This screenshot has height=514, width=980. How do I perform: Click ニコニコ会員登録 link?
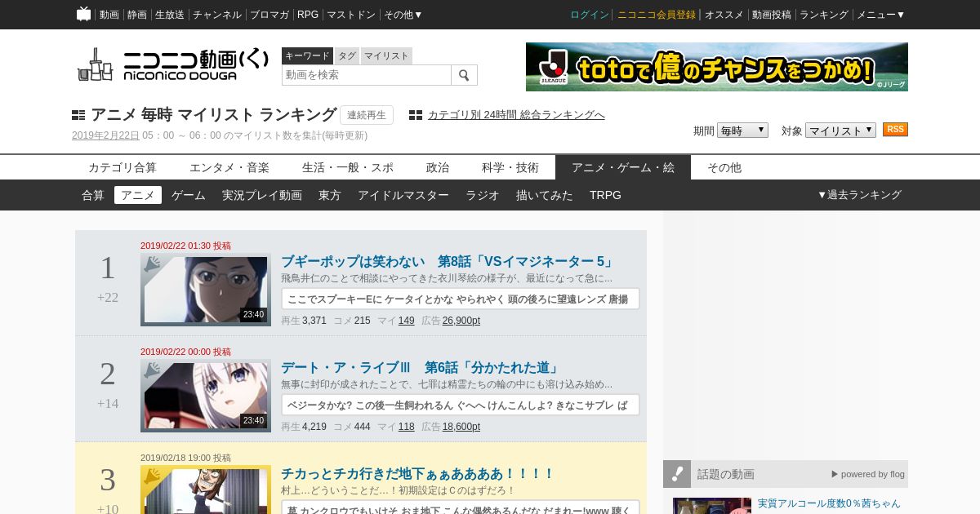click(x=657, y=15)
